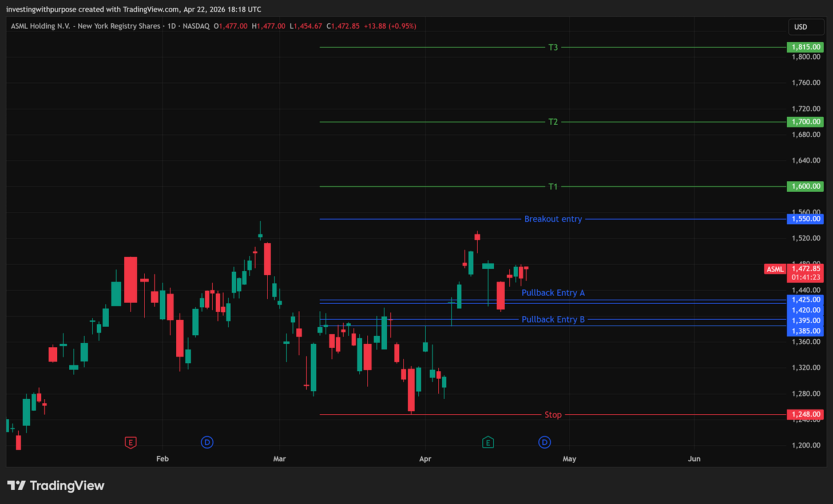
Task: Click the open value O1,477.00
Action: coord(231,26)
